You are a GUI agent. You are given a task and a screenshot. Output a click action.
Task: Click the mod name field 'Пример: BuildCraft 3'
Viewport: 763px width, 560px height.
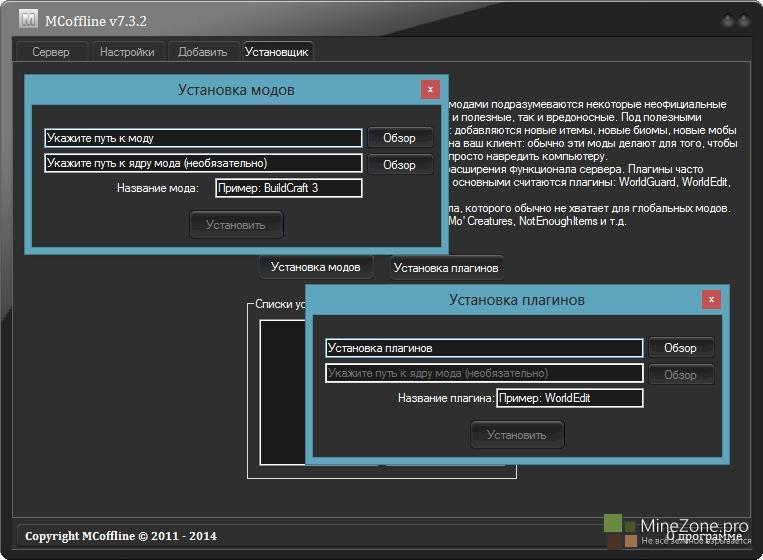click(x=288, y=188)
